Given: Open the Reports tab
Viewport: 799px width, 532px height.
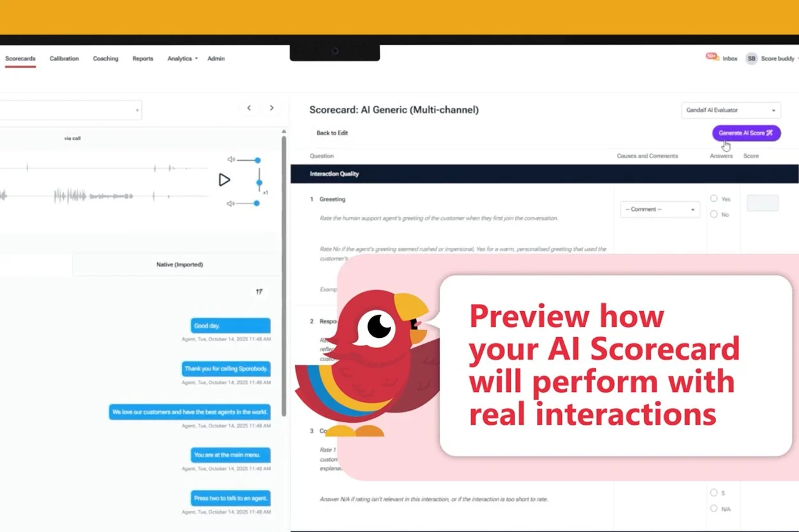Looking at the screenshot, I should (x=143, y=58).
